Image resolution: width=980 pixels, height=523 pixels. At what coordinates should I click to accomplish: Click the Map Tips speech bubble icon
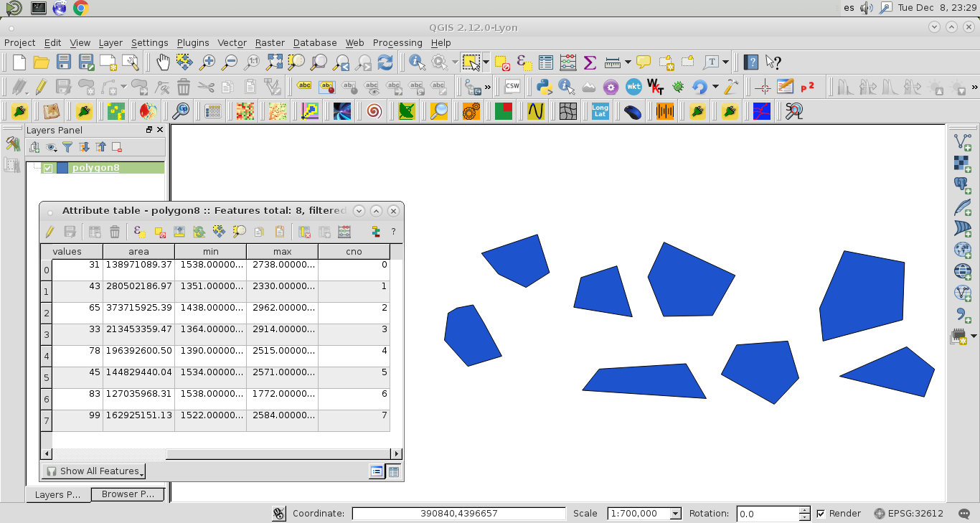[x=644, y=62]
